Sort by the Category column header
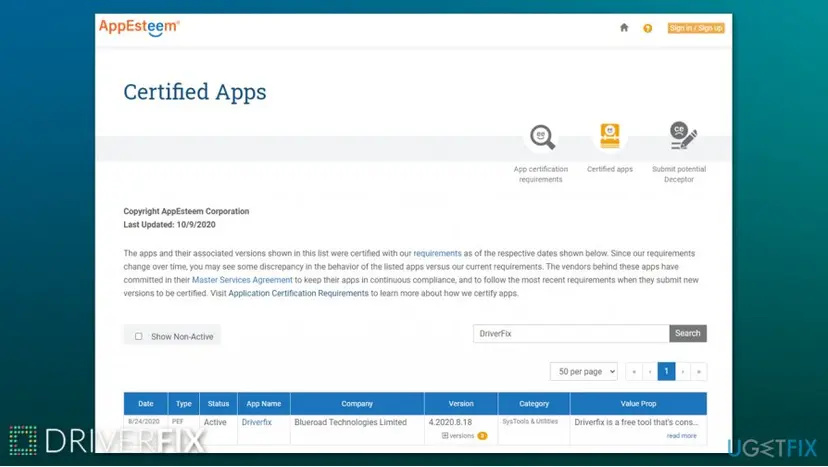 [534, 404]
